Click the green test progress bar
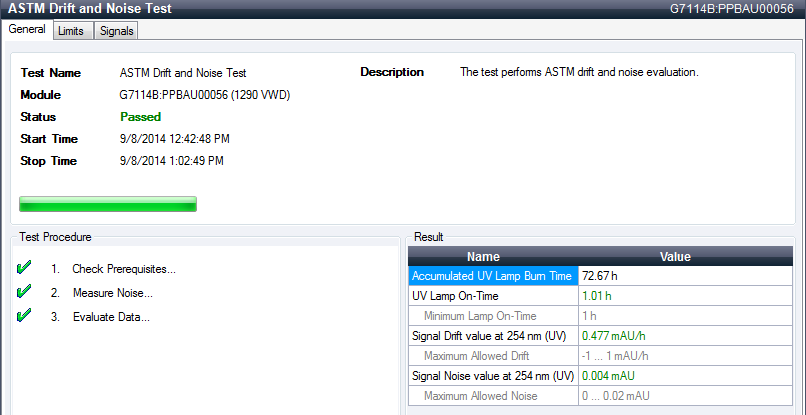Image resolution: width=806 pixels, height=415 pixels. point(108,205)
